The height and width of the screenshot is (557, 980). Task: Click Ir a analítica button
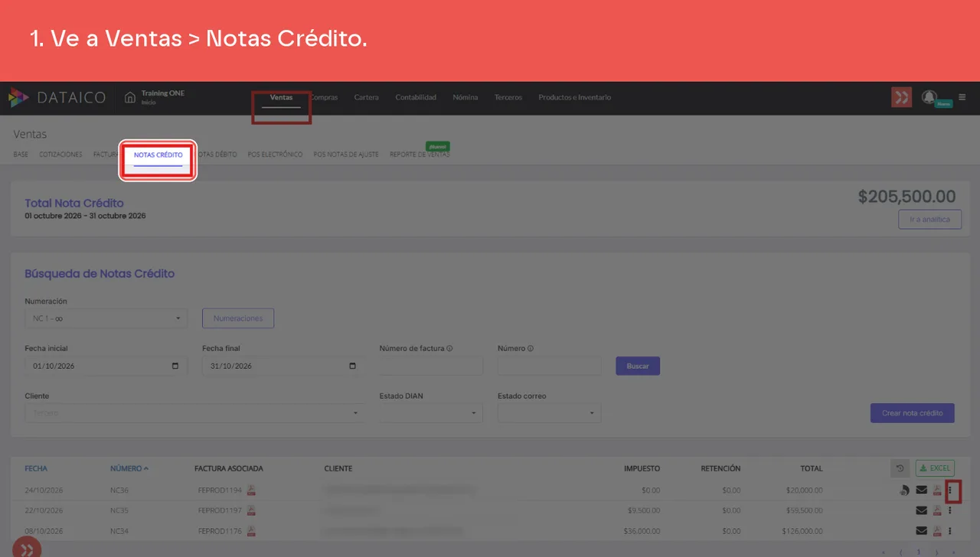tap(930, 220)
